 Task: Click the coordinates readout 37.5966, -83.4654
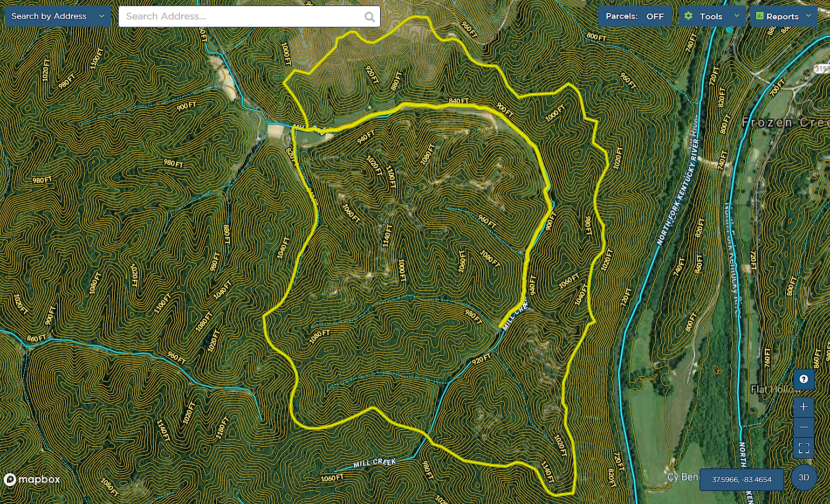(742, 479)
